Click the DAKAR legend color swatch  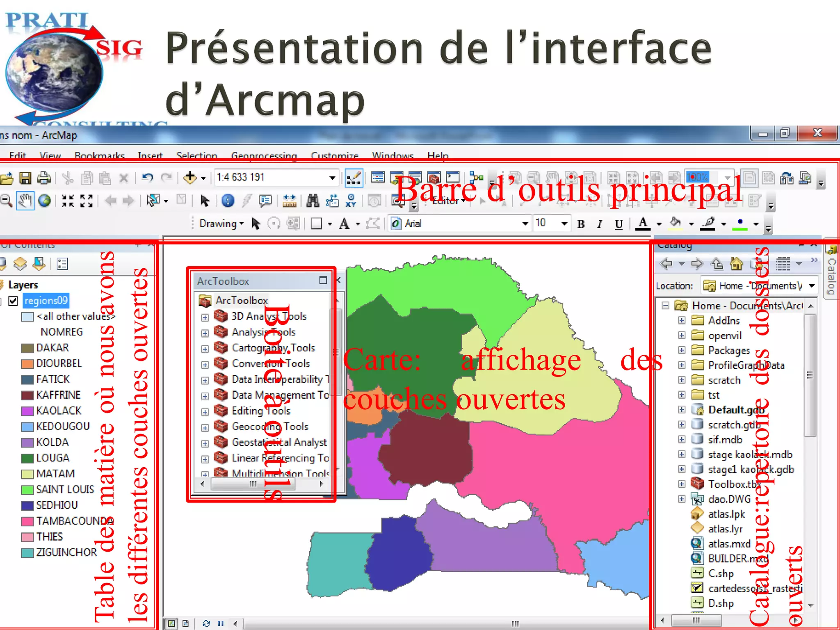(x=27, y=348)
